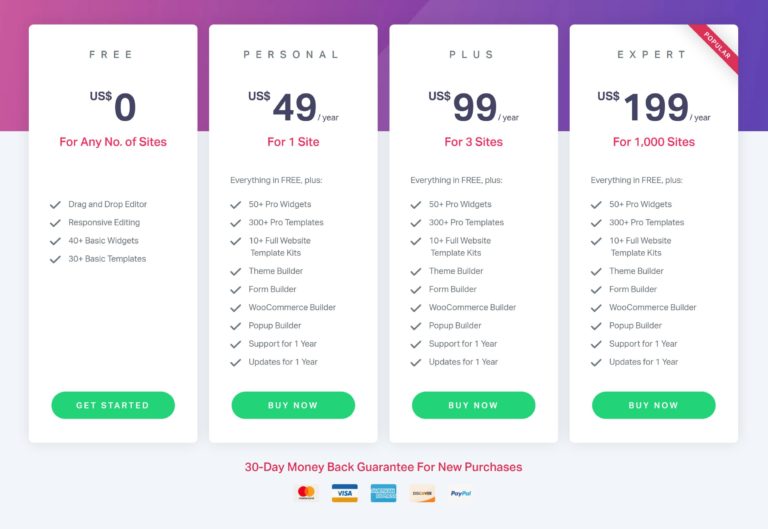Screen dimensions: 768x529
Task: Click Buy Now on the Plus plan
Action: coord(473,405)
